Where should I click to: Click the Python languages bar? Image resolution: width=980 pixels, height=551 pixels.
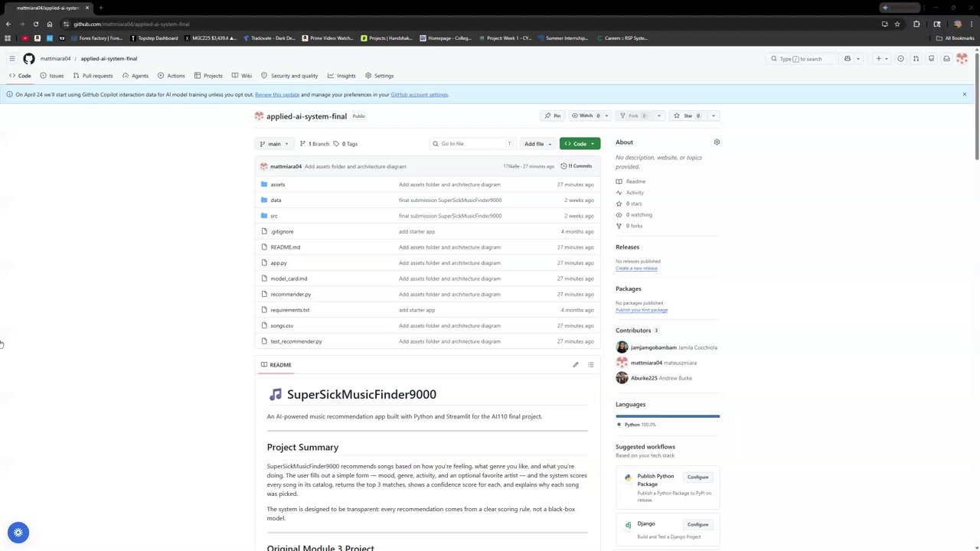click(668, 416)
